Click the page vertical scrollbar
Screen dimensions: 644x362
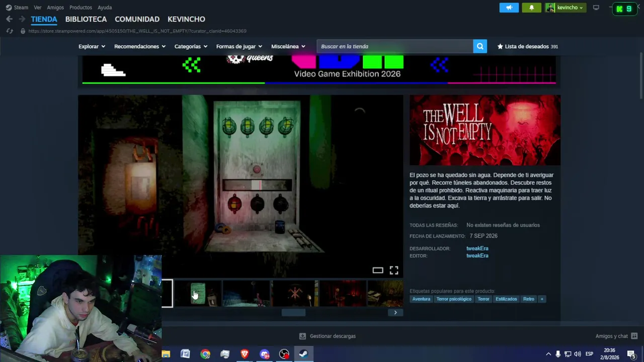point(641,75)
